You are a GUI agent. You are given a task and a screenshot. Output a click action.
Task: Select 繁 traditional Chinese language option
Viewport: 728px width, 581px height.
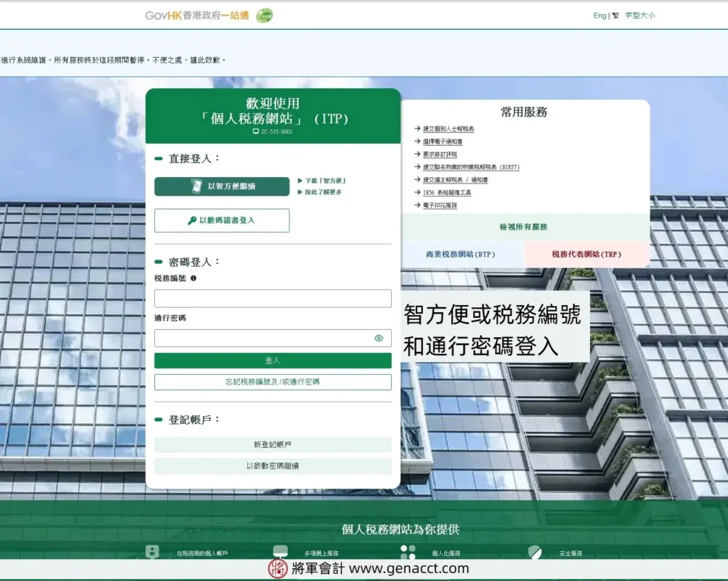tap(615, 16)
